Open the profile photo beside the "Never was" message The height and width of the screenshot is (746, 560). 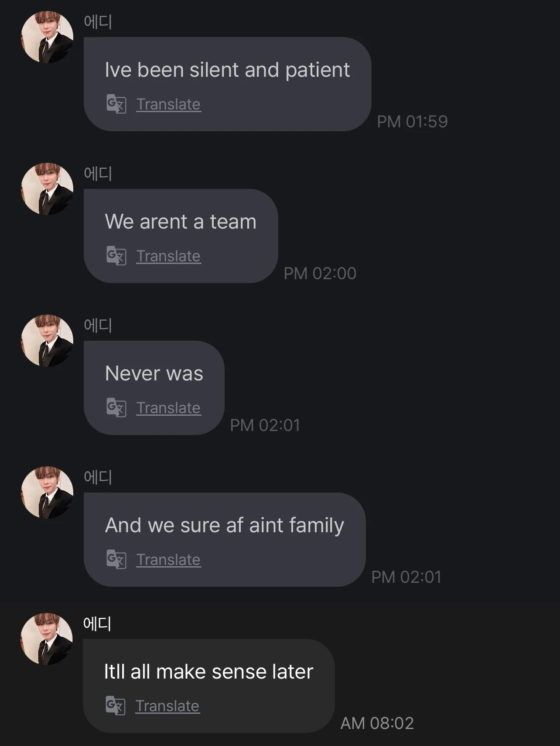47,341
